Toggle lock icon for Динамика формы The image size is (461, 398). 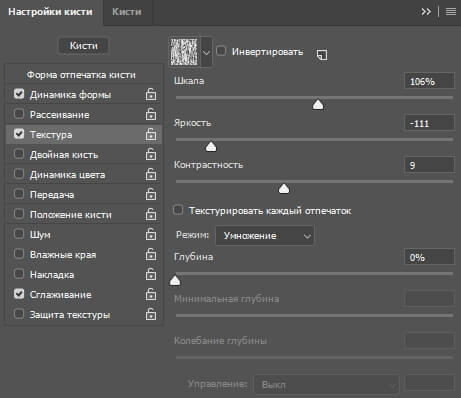151,94
